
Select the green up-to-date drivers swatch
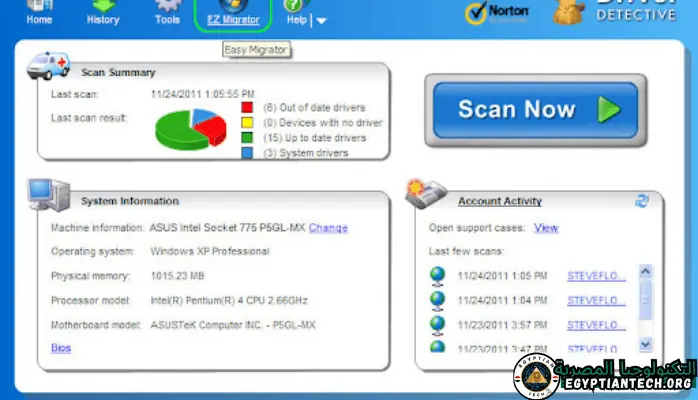pos(247,137)
